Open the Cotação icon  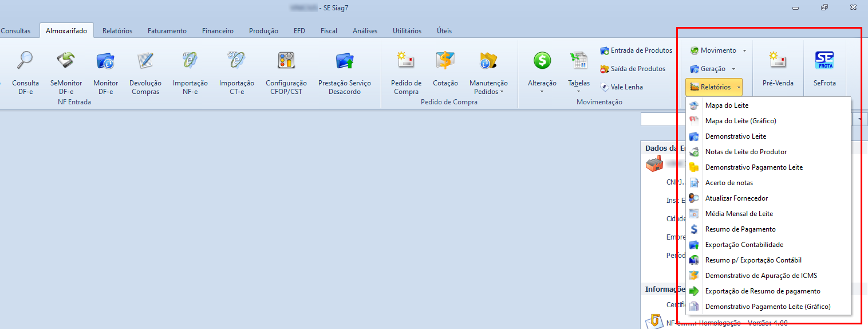point(445,60)
